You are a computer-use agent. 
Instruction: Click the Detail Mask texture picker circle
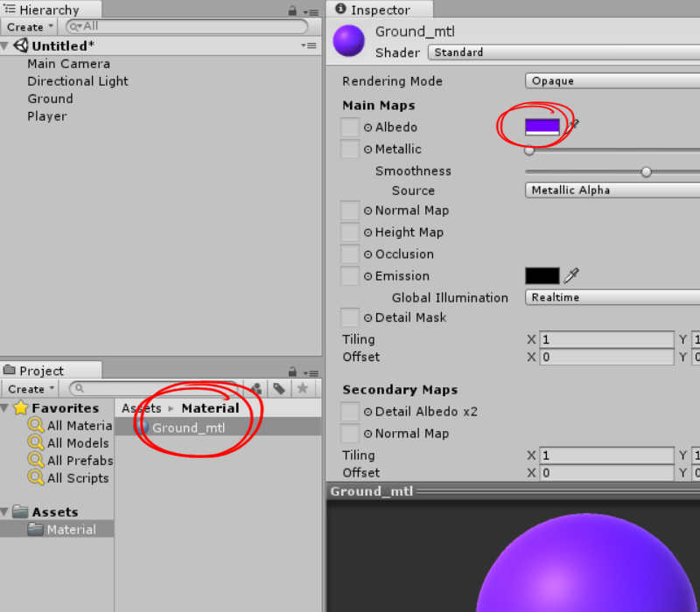click(367, 317)
